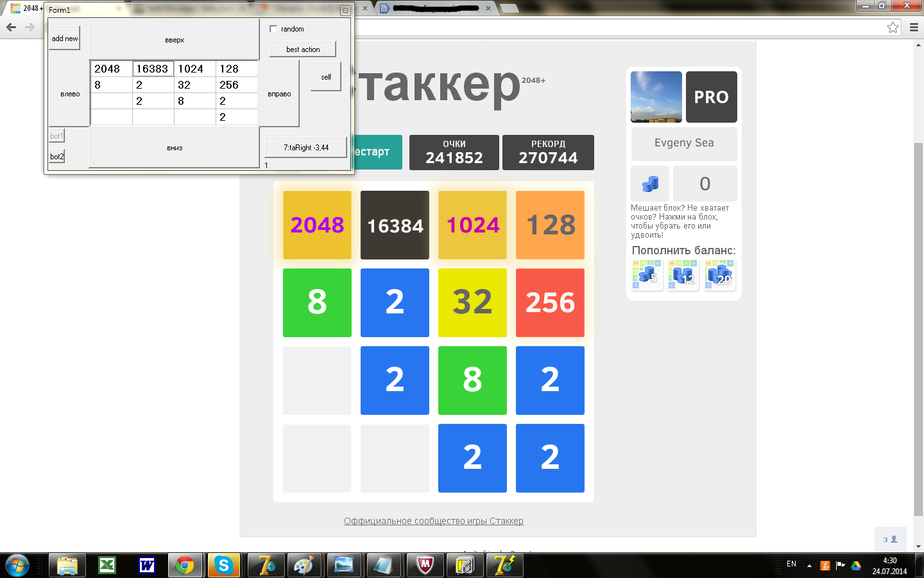Open the profile sky photo thumbnail

(656, 97)
